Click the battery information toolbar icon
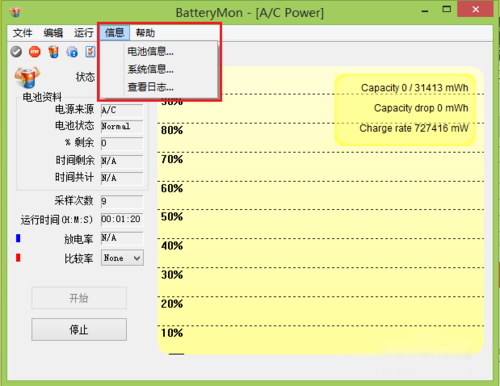 (53, 52)
